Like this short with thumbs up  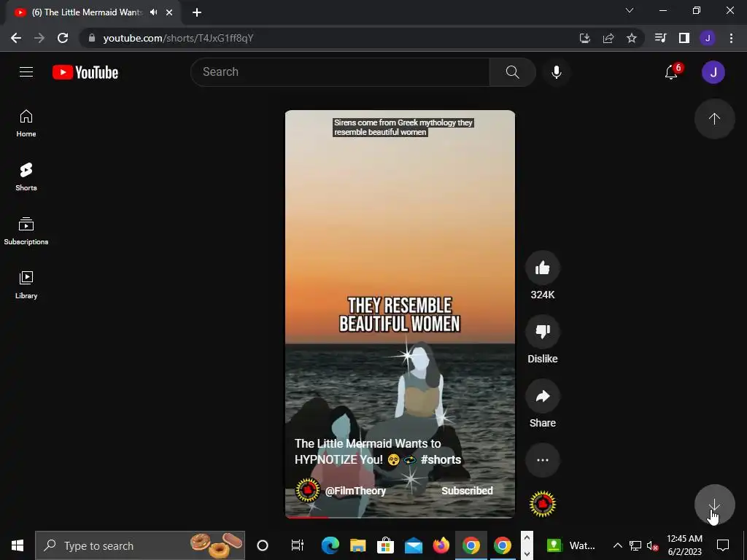543,268
